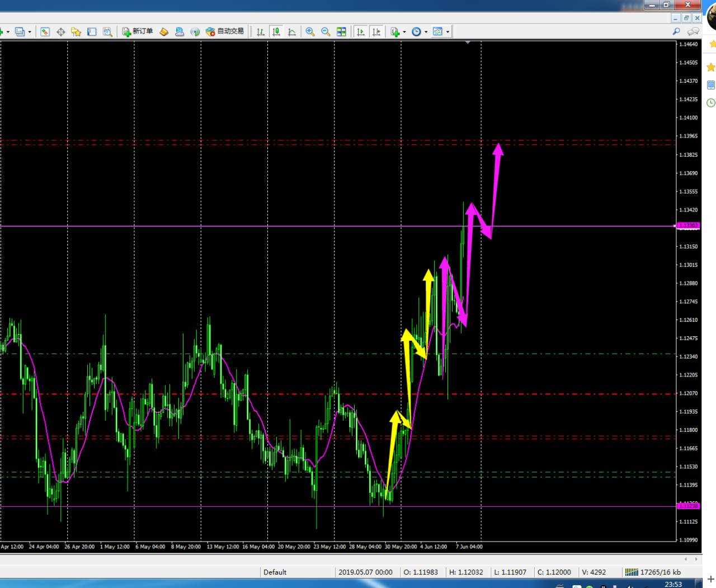
Task: Open the search magnifier icon at top right
Action: point(676,31)
